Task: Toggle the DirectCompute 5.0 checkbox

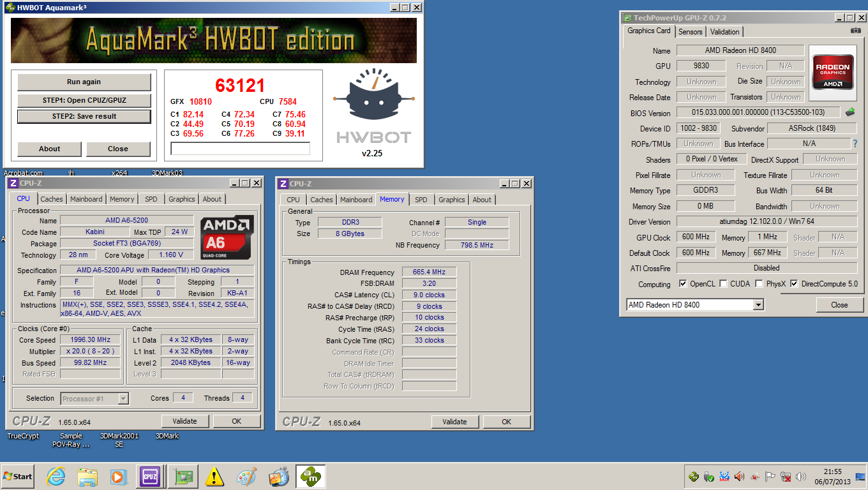Action: [795, 284]
